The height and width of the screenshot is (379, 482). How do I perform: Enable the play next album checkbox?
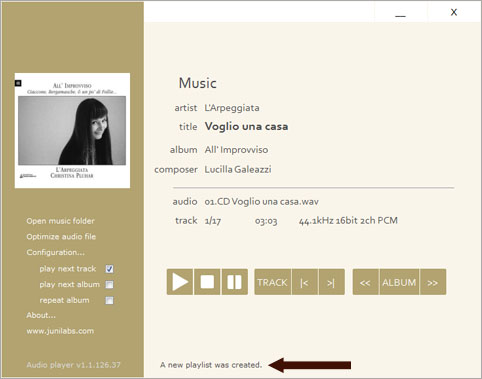click(109, 285)
